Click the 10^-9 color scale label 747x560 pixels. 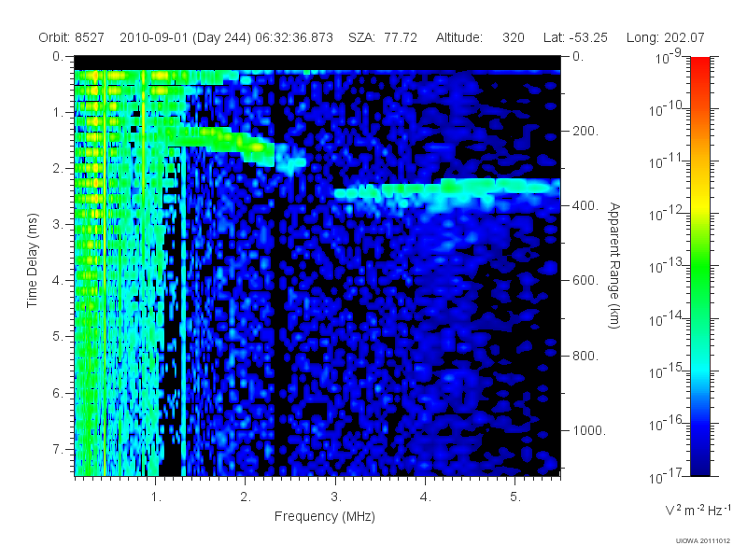pyautogui.click(x=669, y=58)
